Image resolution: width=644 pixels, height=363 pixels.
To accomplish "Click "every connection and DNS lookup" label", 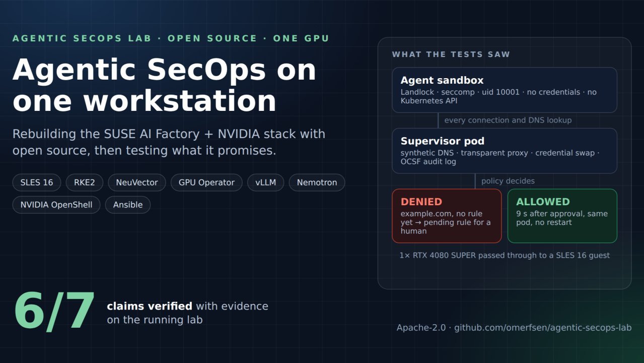I will pyautogui.click(x=508, y=120).
